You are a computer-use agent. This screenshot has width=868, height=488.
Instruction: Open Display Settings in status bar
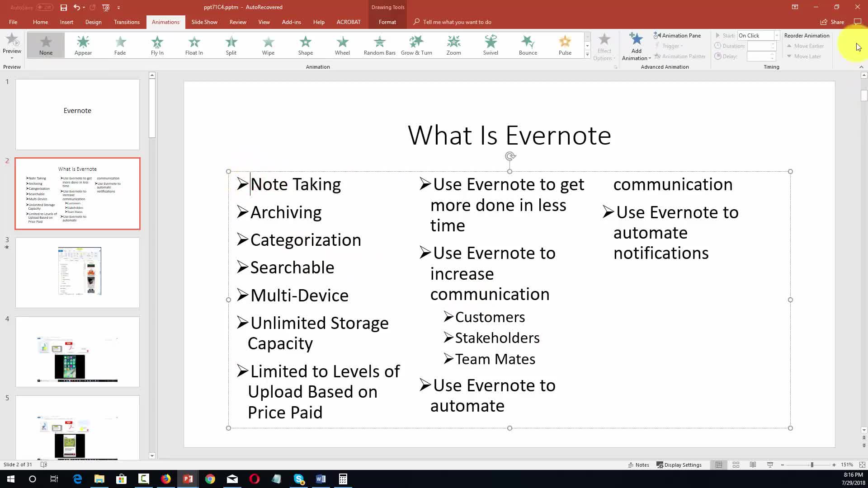[679, 465]
